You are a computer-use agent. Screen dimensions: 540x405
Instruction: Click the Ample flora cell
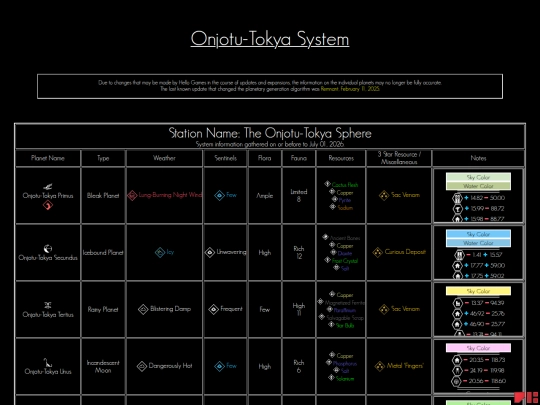pyautogui.click(x=264, y=196)
